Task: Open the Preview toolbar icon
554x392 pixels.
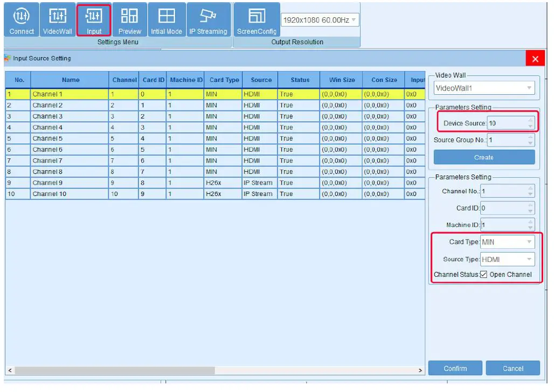Action: 129,20
